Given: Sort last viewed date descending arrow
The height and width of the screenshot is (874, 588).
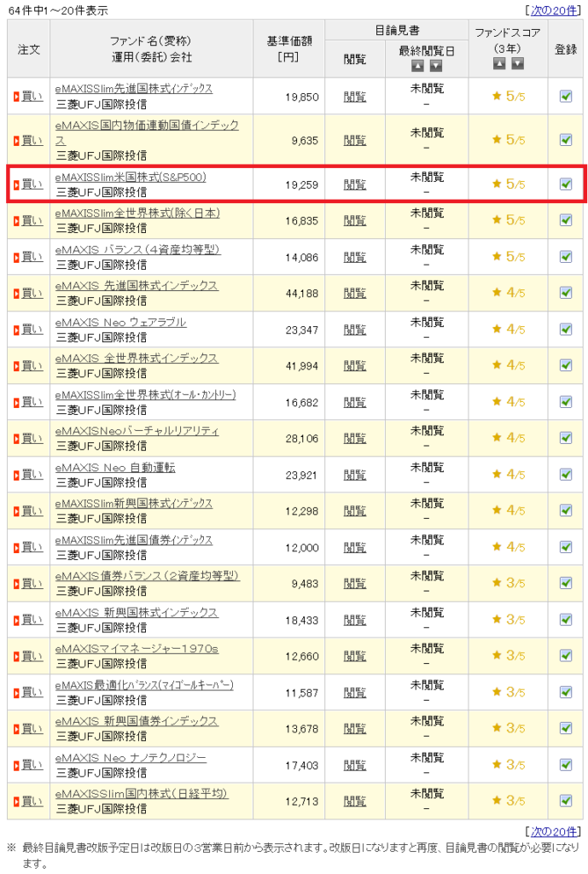Looking at the screenshot, I should click(436, 66).
